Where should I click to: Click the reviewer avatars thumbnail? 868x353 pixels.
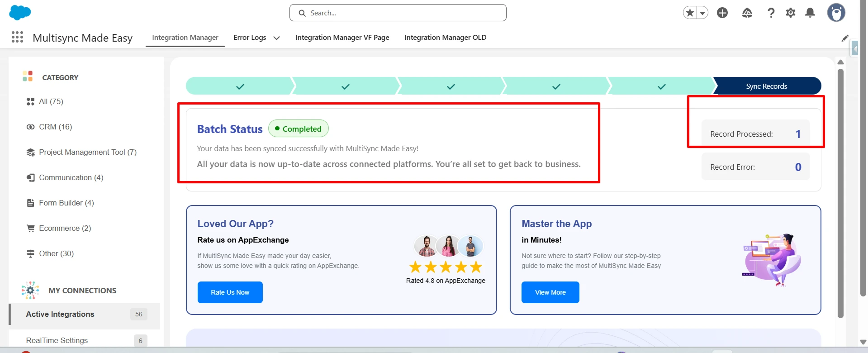pos(448,246)
